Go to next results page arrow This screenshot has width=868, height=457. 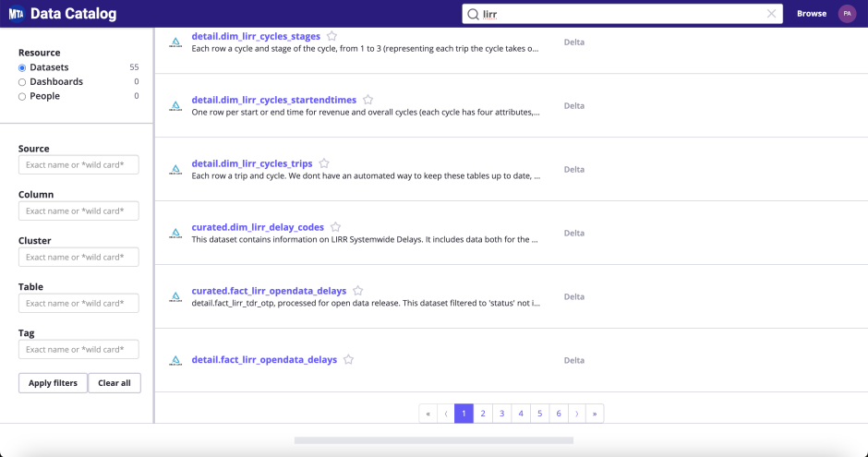tap(577, 414)
